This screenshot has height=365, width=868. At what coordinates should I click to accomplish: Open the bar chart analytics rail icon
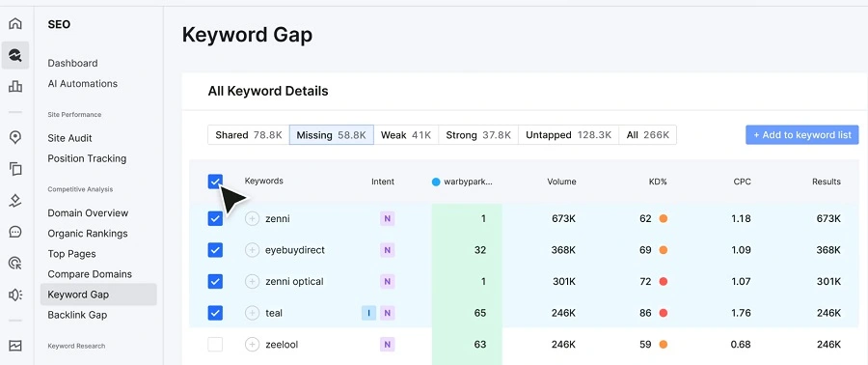(15, 86)
